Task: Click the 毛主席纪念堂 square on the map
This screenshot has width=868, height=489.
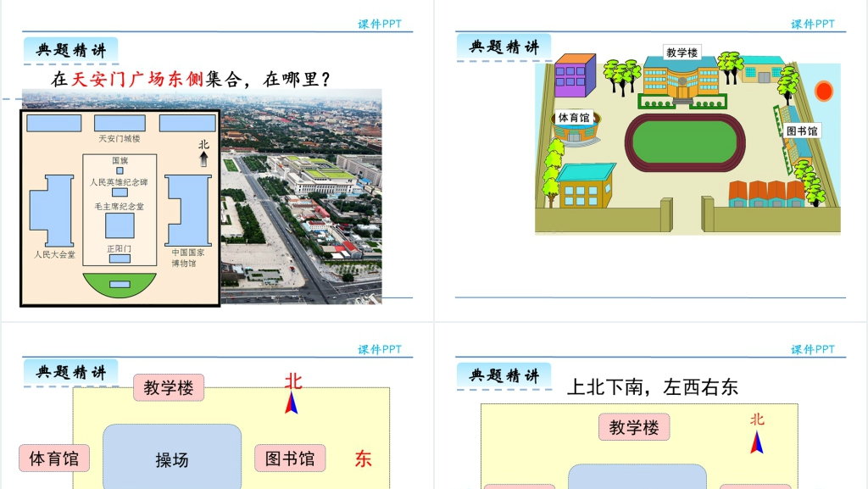Action: (120, 225)
